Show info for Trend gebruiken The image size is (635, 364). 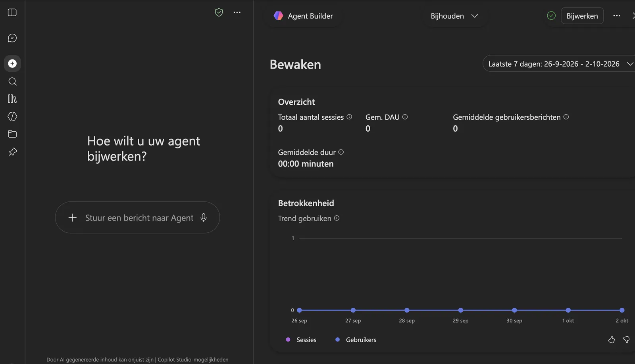[x=337, y=218]
